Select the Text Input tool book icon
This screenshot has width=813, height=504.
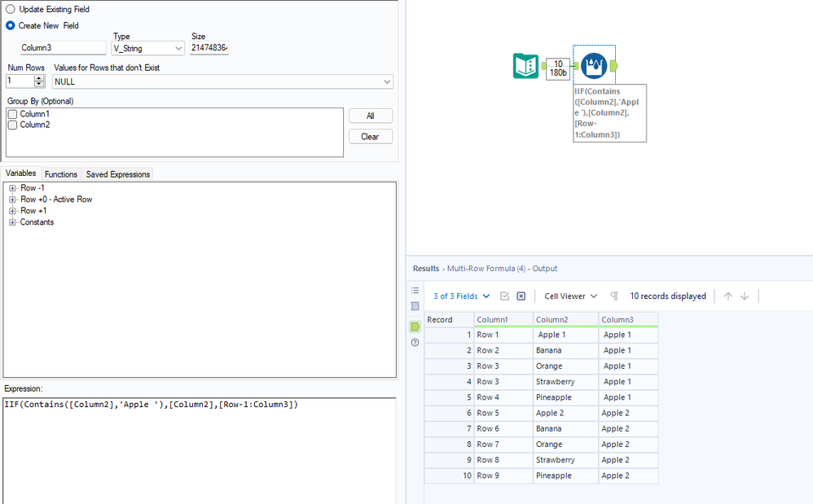click(x=525, y=66)
